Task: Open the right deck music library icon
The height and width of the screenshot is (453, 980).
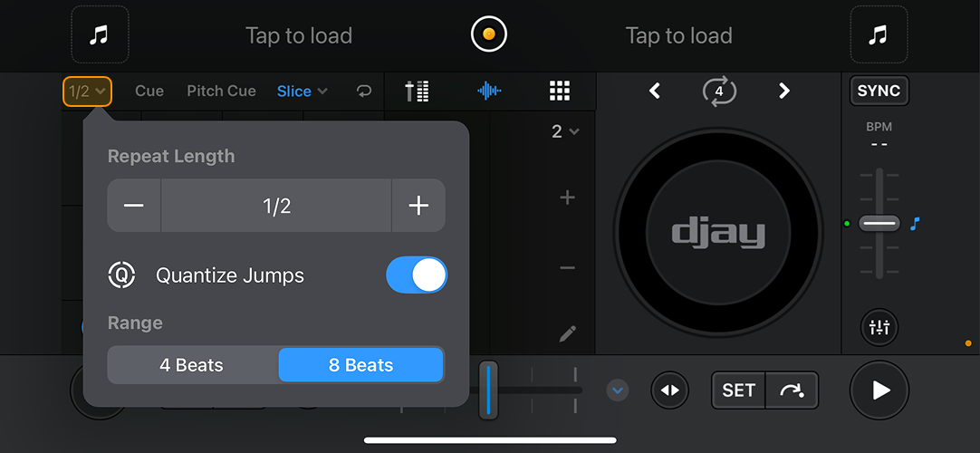Action: (879, 35)
